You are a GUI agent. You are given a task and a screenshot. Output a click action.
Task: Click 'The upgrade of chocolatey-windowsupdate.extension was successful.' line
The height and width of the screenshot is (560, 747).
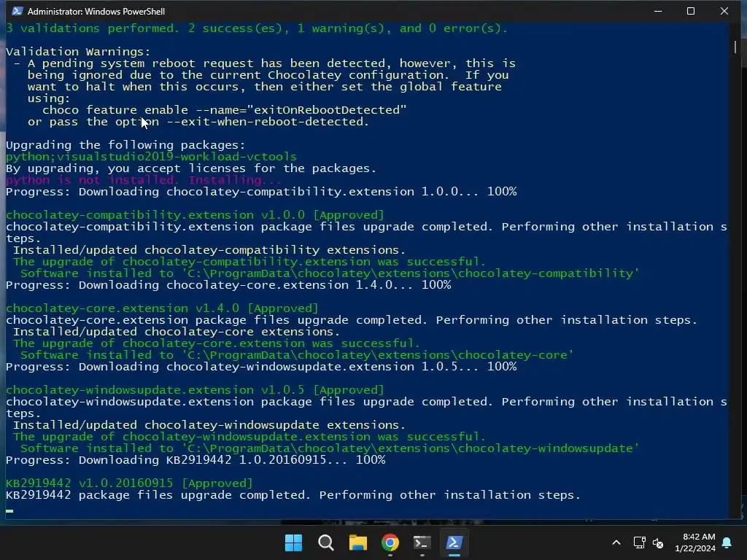[x=249, y=437]
